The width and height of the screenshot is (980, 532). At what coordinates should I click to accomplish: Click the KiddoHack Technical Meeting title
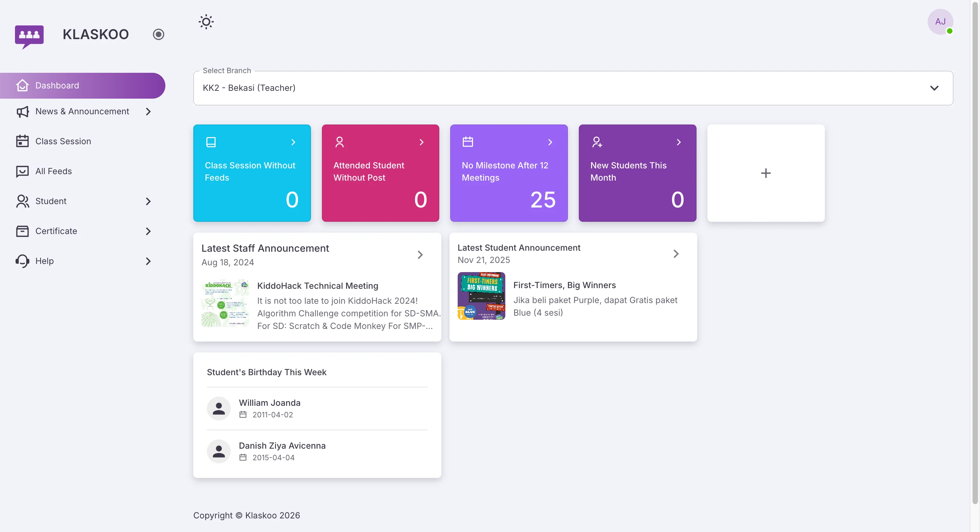pos(317,286)
